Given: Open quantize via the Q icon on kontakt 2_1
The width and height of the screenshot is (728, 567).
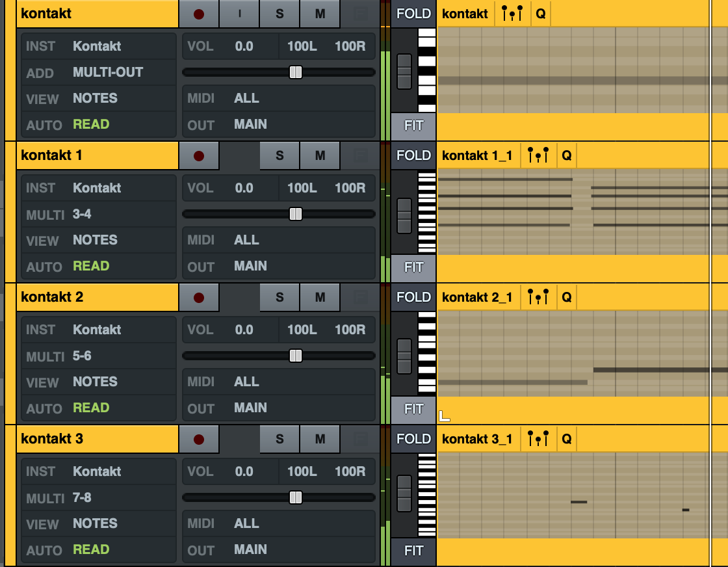Looking at the screenshot, I should [566, 297].
